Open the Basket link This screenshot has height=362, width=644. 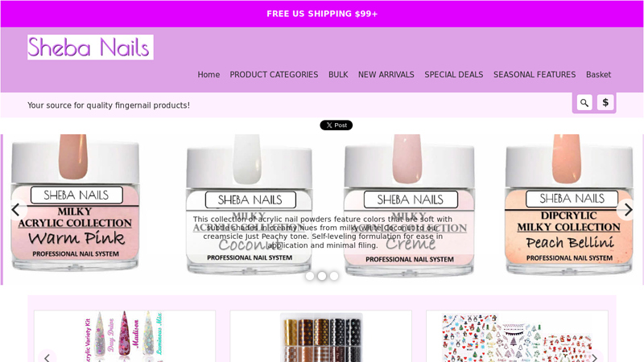598,75
